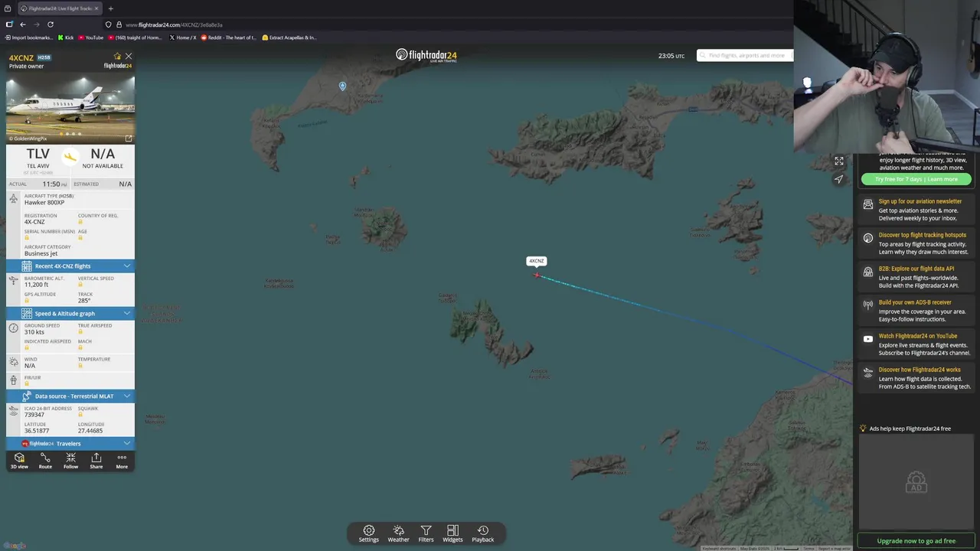
Task: Click the ICAO address 739347 value
Action: (x=34, y=415)
